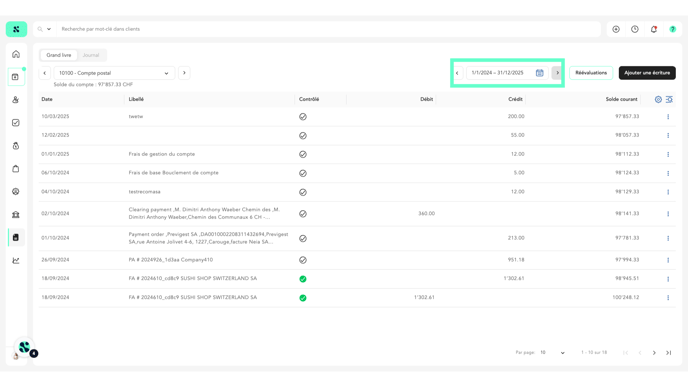
Task: Open the calendar date picker icon
Action: pyautogui.click(x=540, y=73)
